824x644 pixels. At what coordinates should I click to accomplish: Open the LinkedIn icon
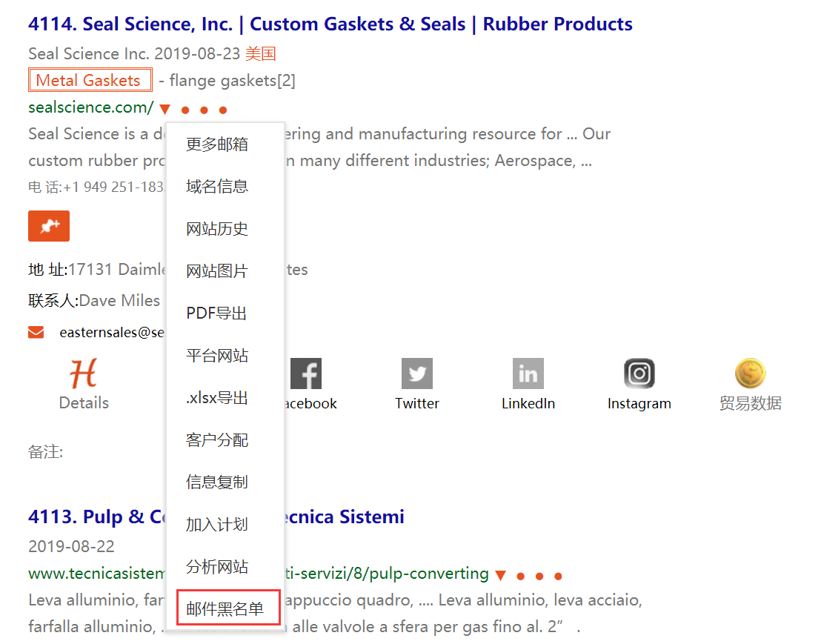(528, 374)
